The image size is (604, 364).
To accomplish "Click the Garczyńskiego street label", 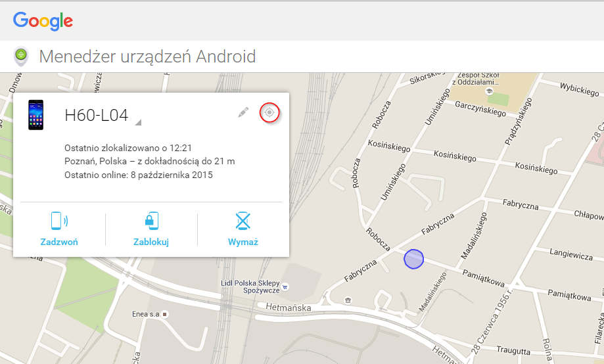I will coord(480,108).
